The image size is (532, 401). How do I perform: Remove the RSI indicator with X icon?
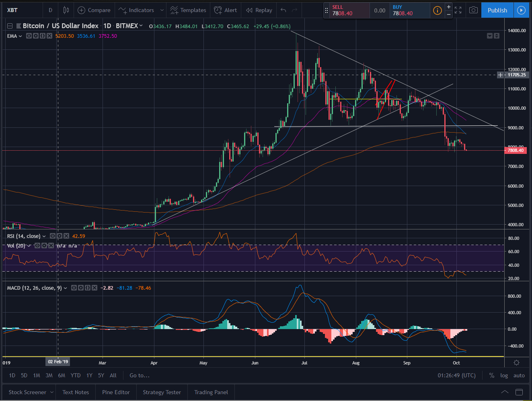[x=66, y=236]
